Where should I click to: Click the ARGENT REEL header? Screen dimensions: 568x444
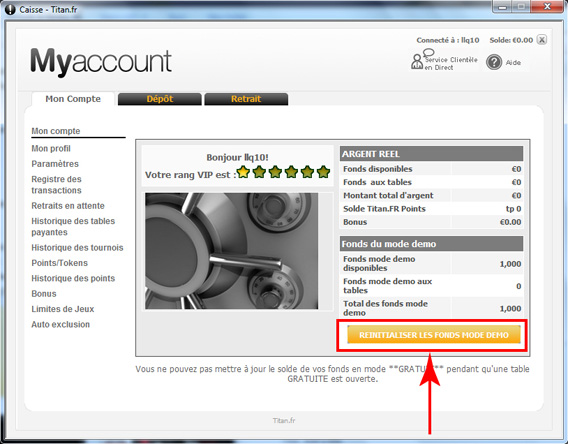tap(431, 154)
